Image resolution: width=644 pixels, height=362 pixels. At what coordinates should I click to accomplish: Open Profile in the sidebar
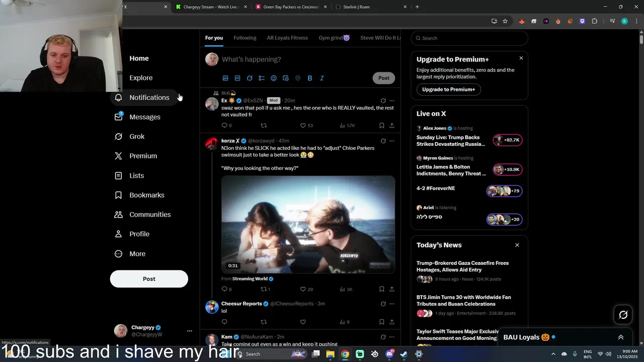(132, 234)
